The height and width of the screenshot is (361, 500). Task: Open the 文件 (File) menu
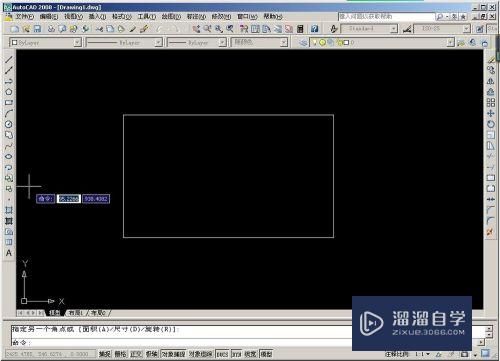[25, 16]
